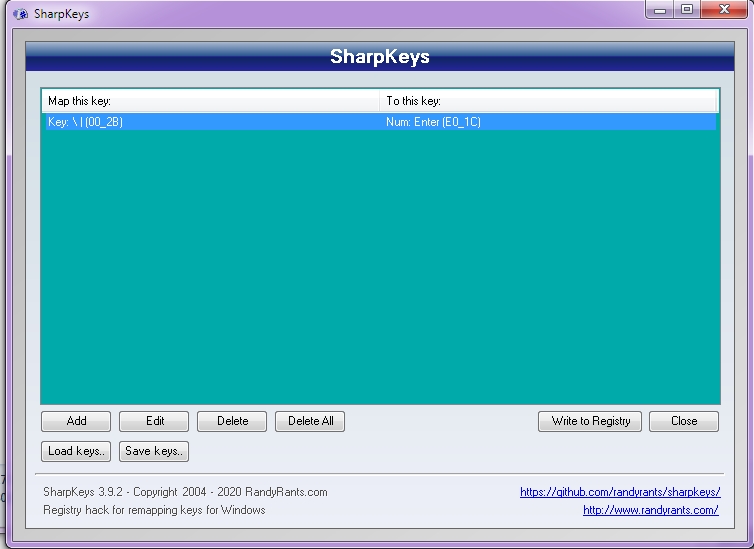Click the "To this key:" column header
This screenshot has height=549, width=754.
(550, 101)
